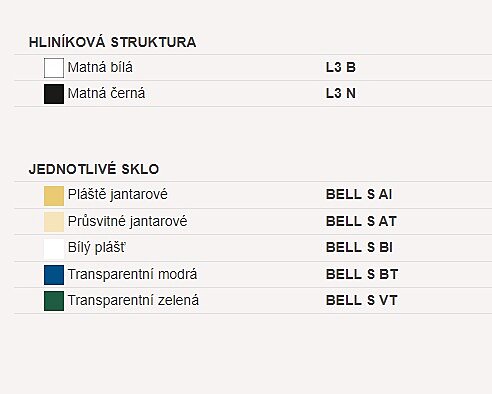The height and width of the screenshot is (394, 492).
Task: Click the JEDNOTLIVÉ SKLO section heading
Action: 94,169
